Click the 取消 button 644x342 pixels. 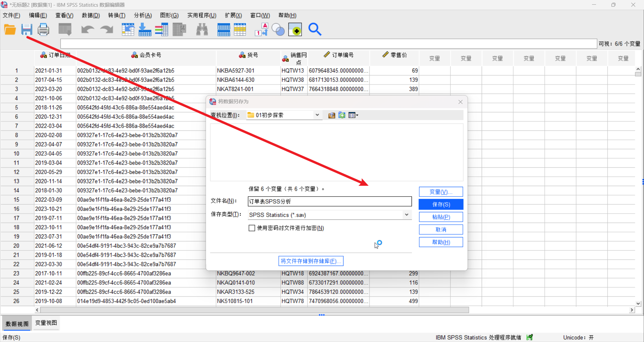(441, 230)
